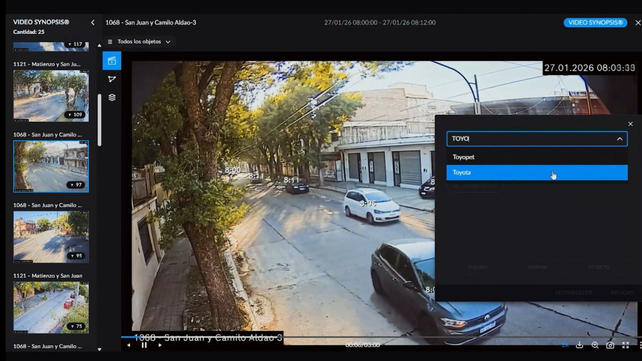
Task: Click the RESTABLECER button in the filter popup
Action: [x=573, y=293]
